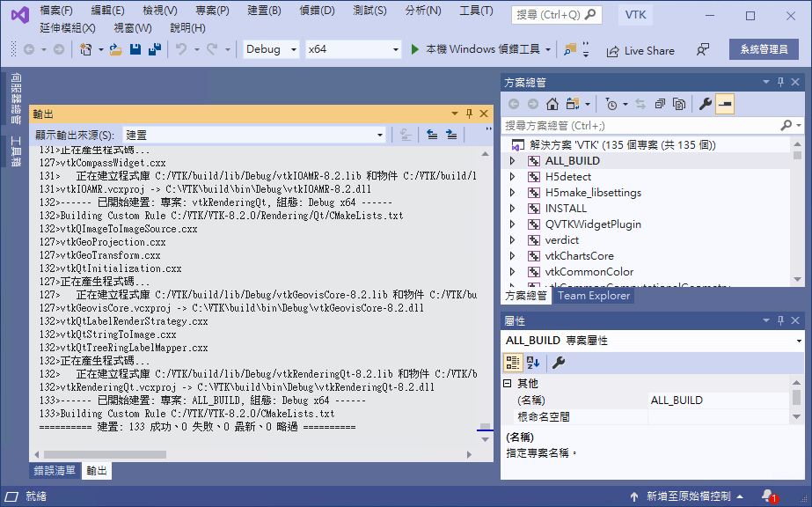
Task: Click the Output horizontal scrollbar thumb
Action: (x=105, y=454)
